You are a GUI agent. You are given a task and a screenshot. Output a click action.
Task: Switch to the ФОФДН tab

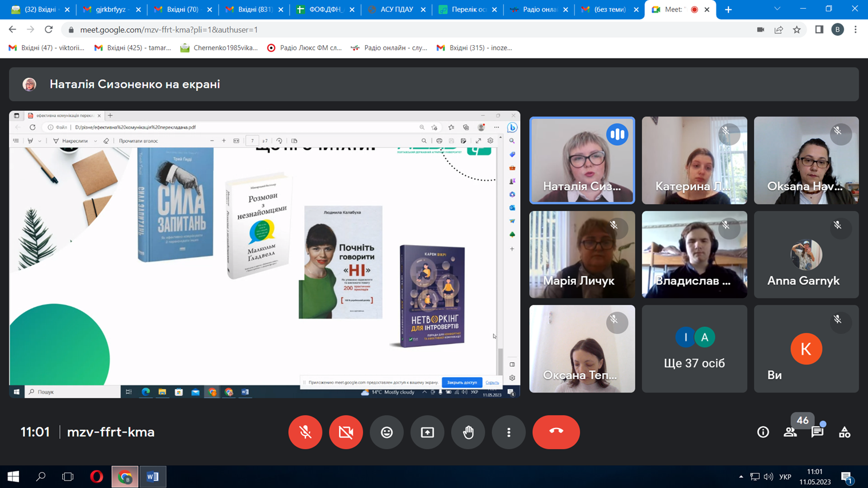tap(325, 10)
